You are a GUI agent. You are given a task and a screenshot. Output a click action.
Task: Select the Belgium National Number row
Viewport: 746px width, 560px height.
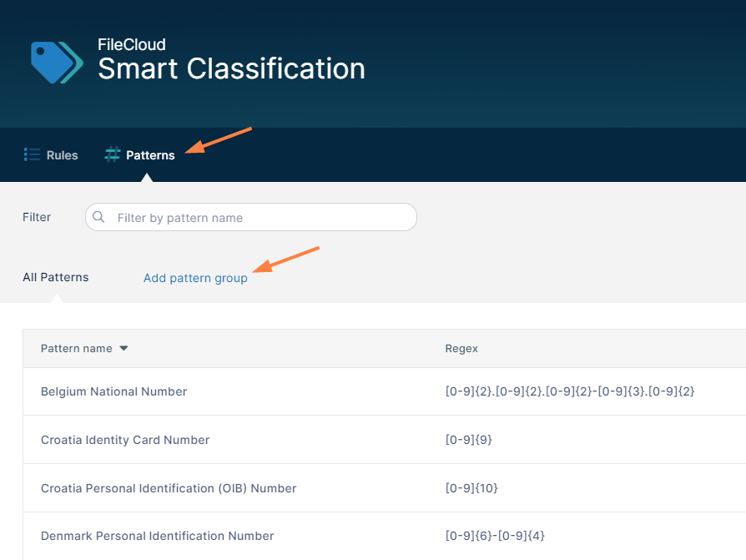click(x=385, y=391)
